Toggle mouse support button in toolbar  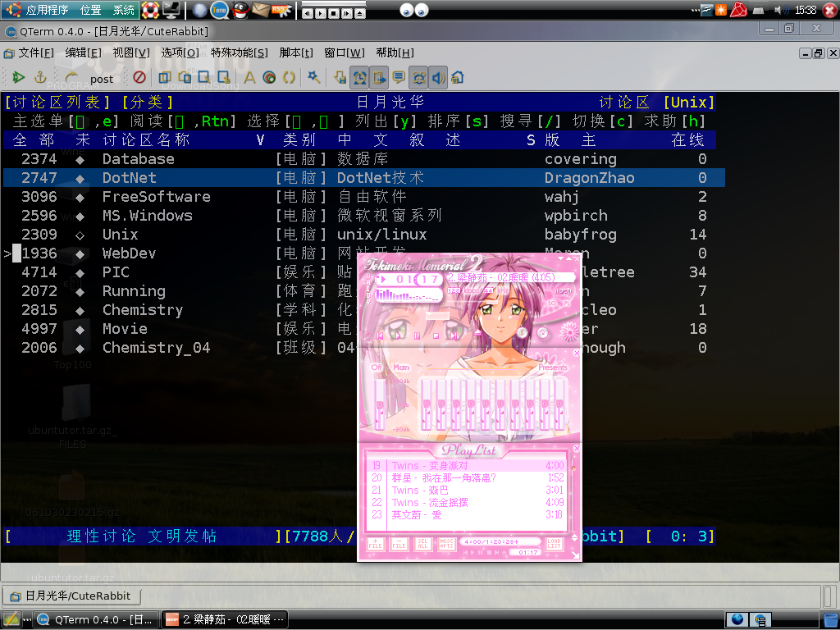[418, 78]
